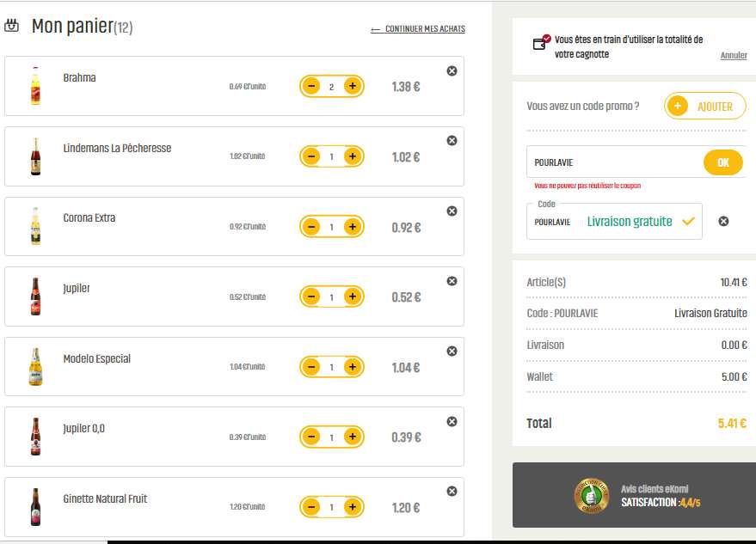Increase Brahma quantity with plus button
The height and width of the screenshot is (544, 756).
(x=352, y=86)
